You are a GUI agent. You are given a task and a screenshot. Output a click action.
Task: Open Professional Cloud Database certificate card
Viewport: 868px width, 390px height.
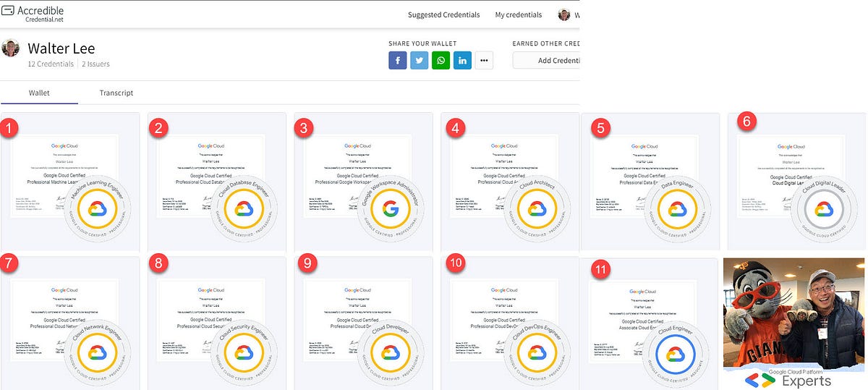point(217,182)
